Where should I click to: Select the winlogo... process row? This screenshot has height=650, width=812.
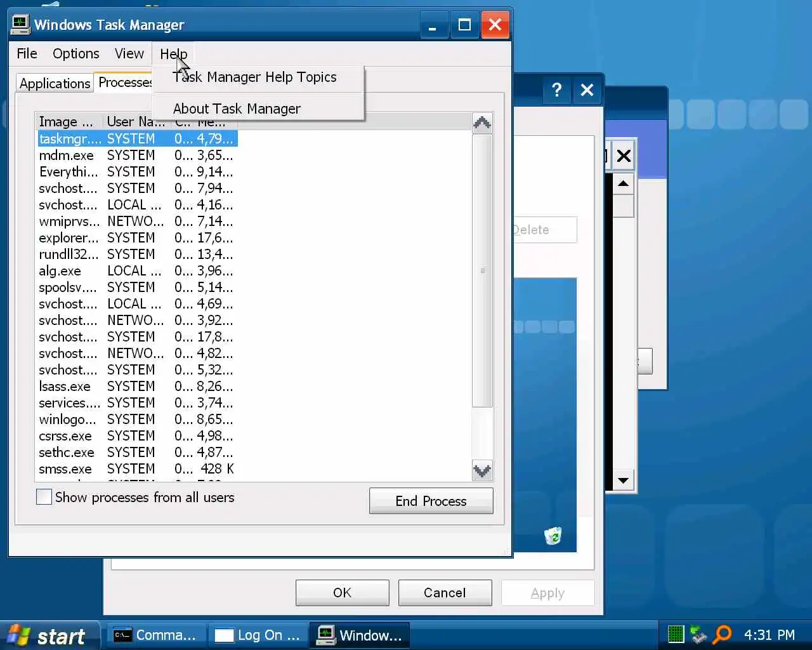[x=136, y=419]
